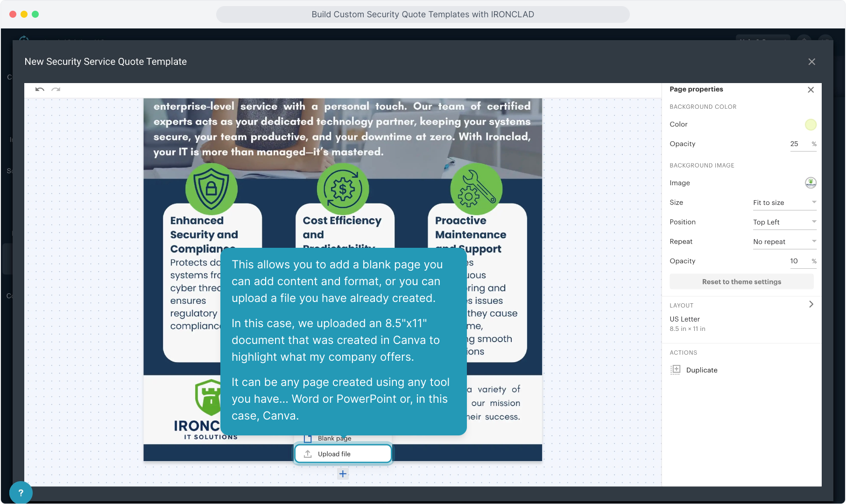Choose Upload file from the add-page menu
846x504 pixels.
[343, 454]
